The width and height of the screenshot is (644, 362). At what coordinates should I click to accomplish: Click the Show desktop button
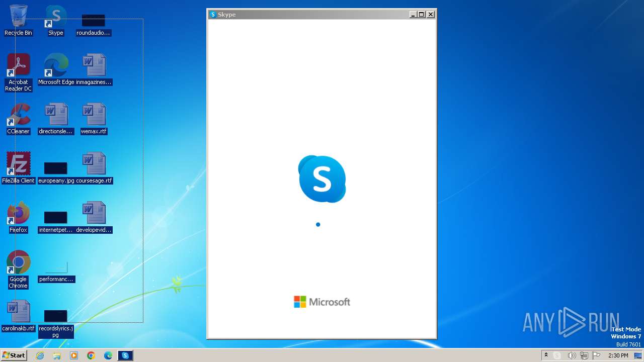(x=638, y=355)
